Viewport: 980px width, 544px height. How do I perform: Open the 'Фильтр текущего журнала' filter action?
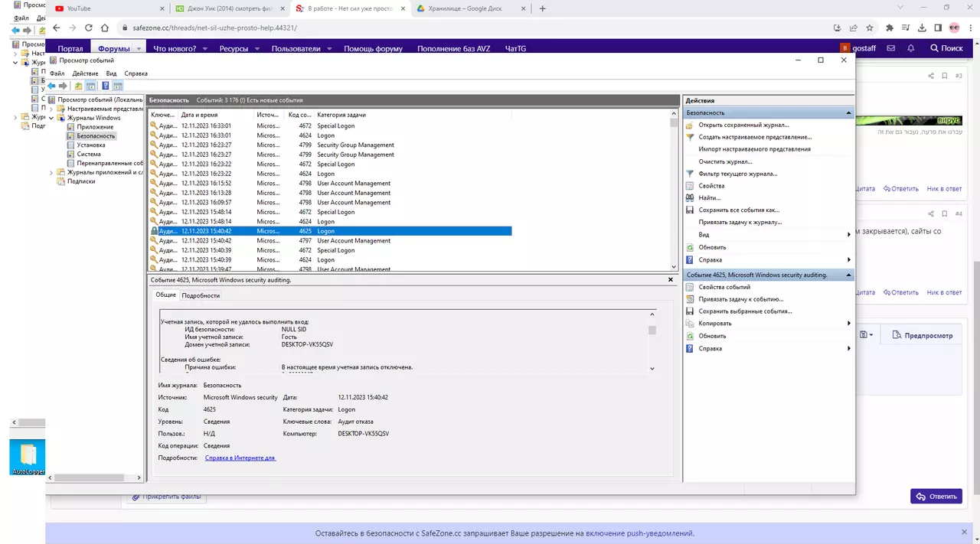point(737,174)
